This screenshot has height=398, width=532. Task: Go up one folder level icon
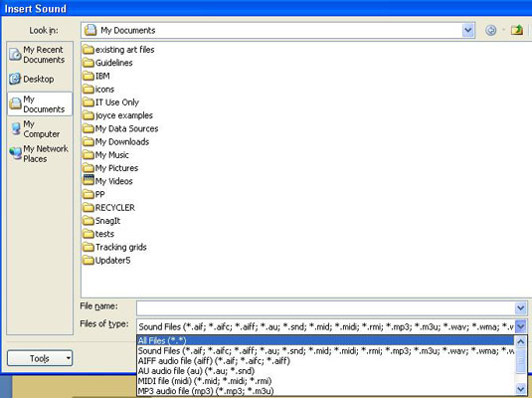tap(517, 30)
